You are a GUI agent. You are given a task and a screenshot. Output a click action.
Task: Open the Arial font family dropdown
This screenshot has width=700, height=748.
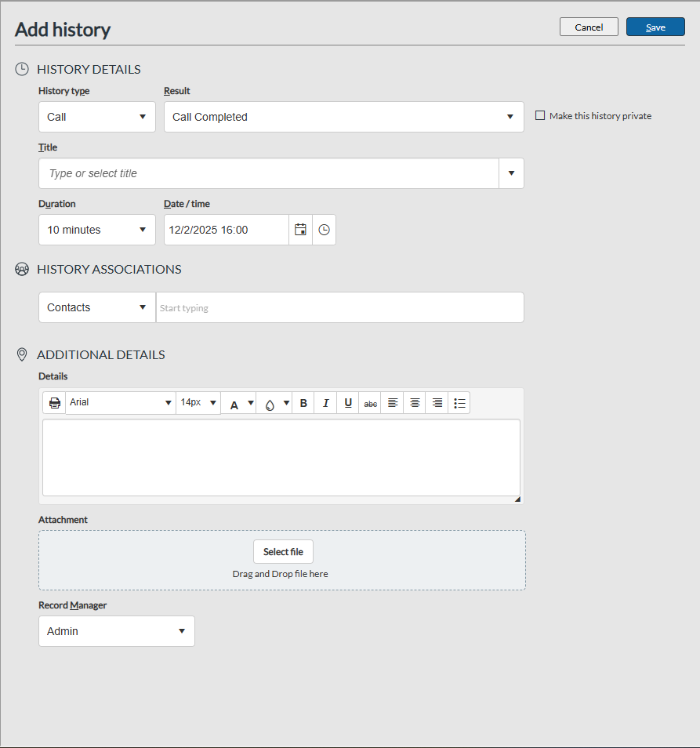pyautogui.click(x=121, y=403)
